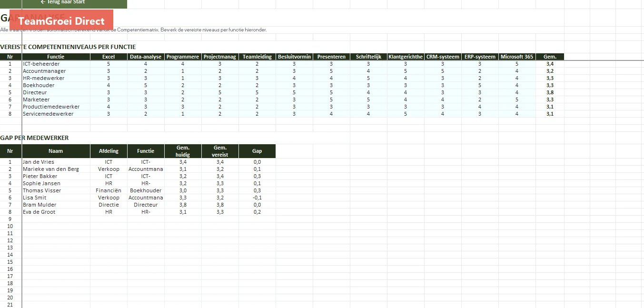Select the 0,2 gap value for Eva de Groot

(x=257, y=212)
